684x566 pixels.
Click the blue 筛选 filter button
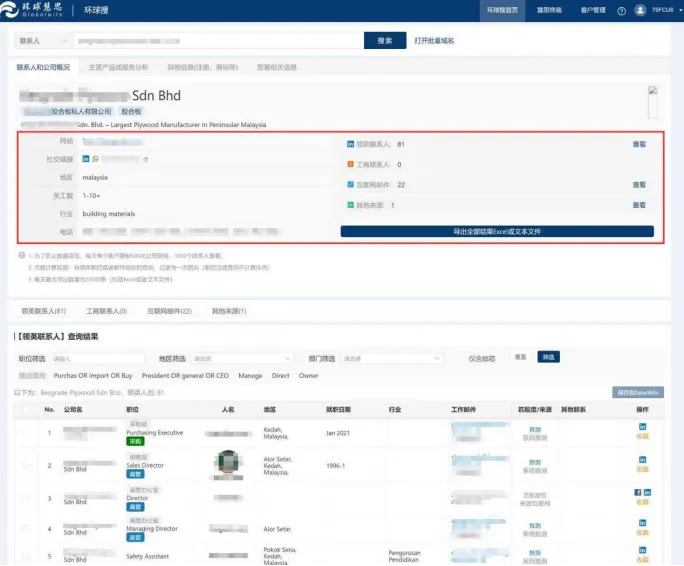pos(548,357)
